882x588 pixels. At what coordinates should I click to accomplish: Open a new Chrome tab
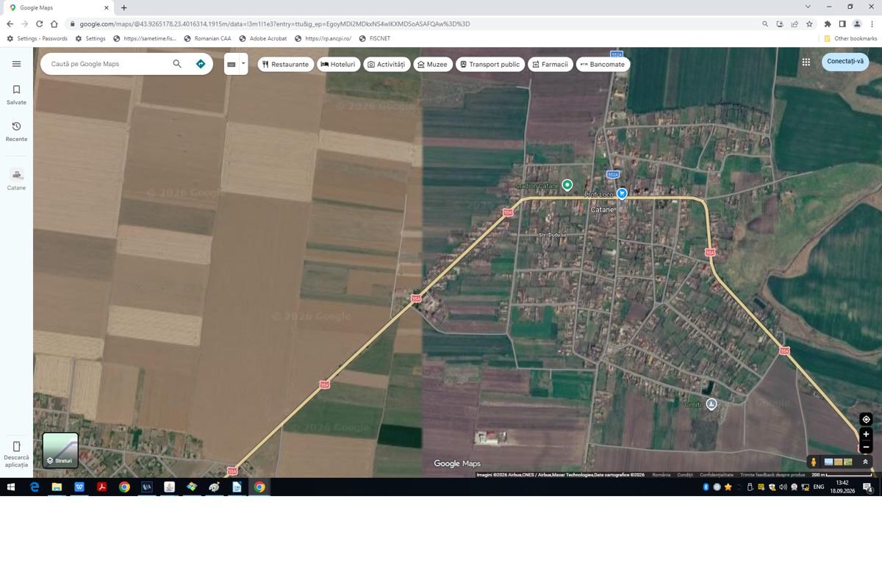pyautogui.click(x=123, y=7)
